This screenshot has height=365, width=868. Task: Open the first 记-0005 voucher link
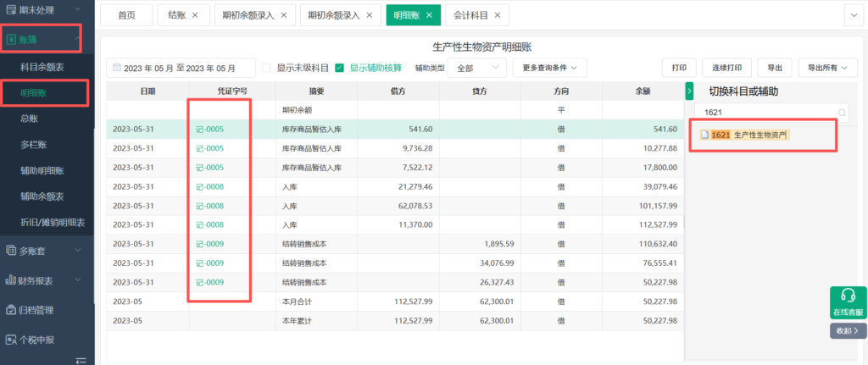click(x=209, y=129)
